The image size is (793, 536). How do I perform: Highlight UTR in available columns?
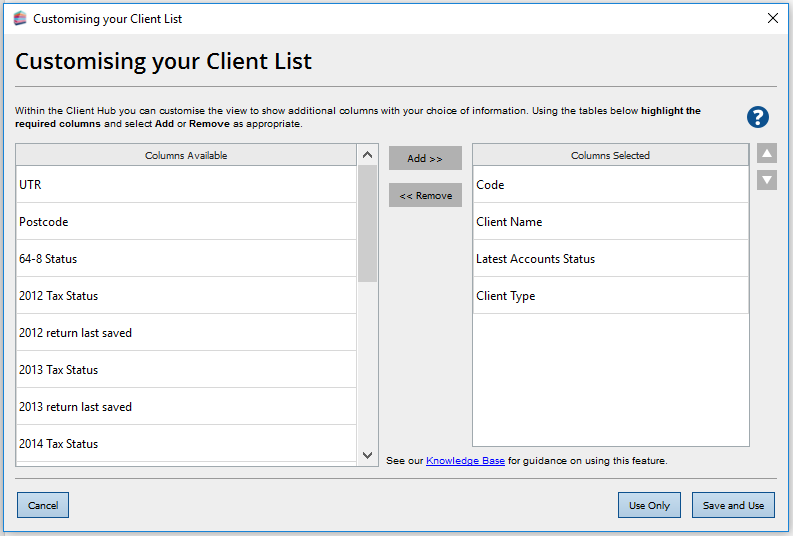tap(186, 185)
